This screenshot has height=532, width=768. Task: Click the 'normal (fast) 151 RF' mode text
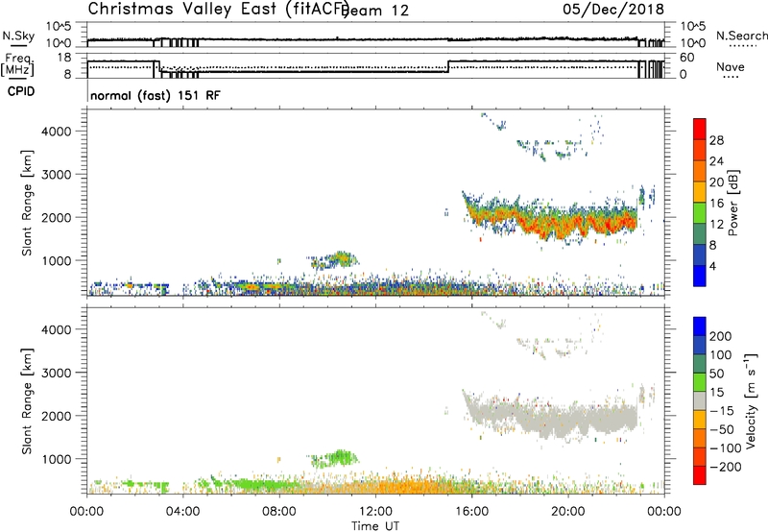[156, 95]
